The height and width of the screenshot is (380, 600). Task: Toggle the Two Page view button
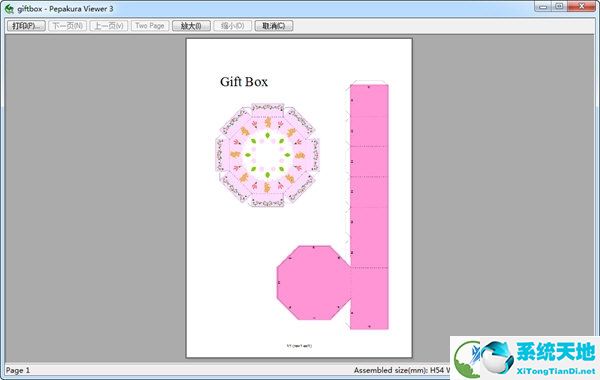pyautogui.click(x=150, y=26)
